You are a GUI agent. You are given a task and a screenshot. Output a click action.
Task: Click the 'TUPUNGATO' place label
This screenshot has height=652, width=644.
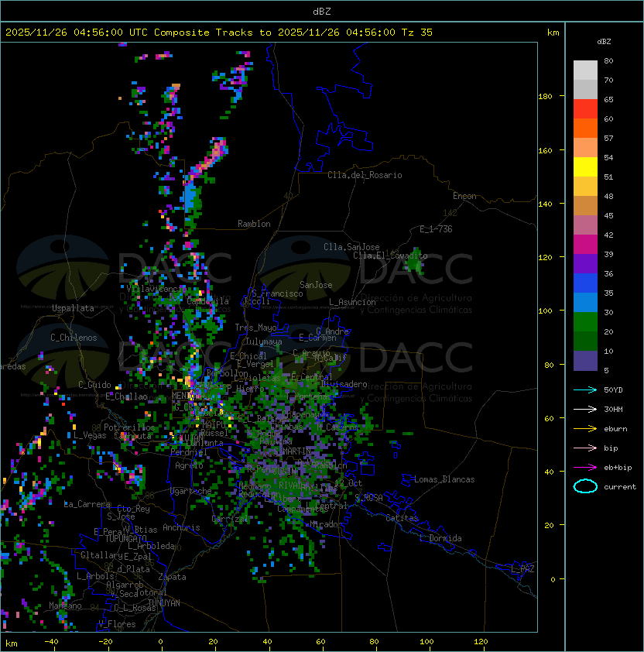pos(125,538)
